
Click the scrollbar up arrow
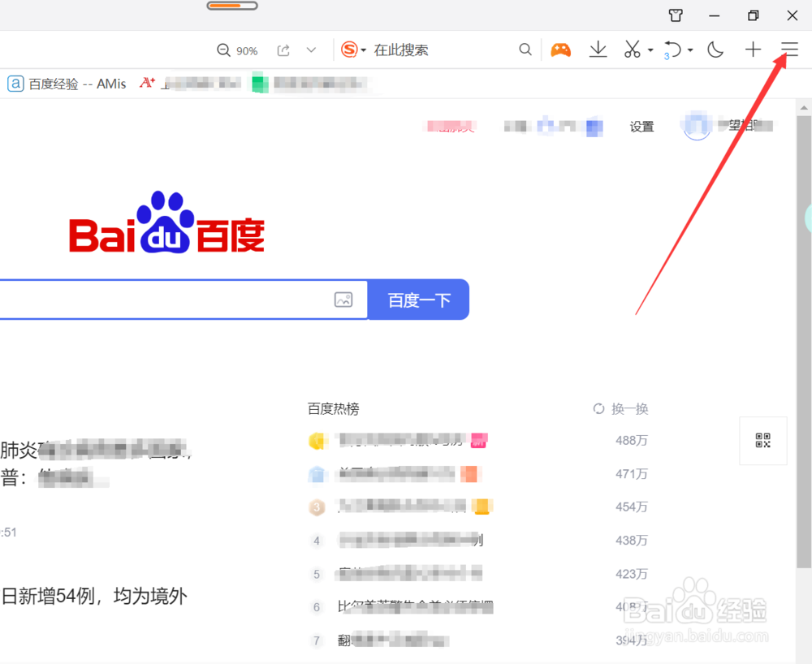(x=804, y=108)
